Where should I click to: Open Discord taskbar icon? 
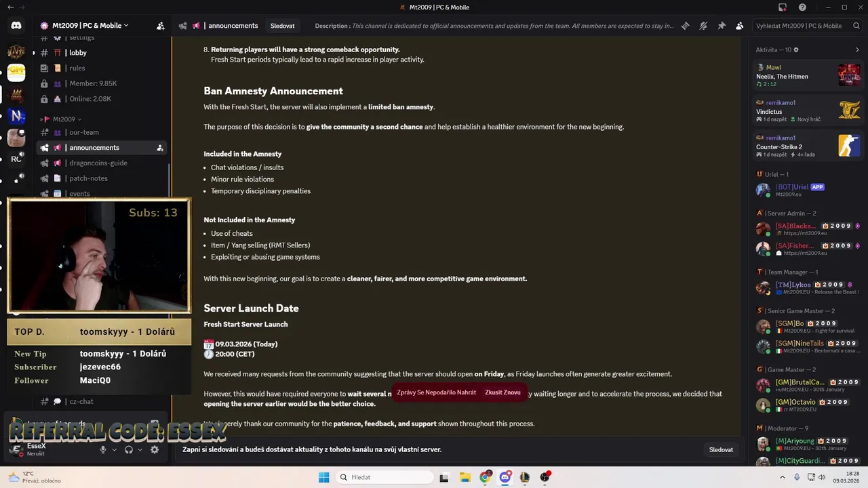[x=505, y=477]
